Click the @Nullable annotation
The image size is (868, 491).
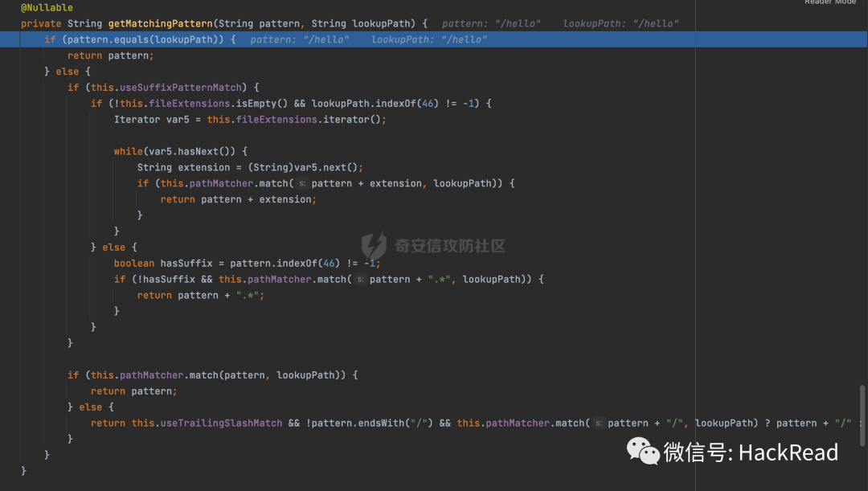(47, 8)
